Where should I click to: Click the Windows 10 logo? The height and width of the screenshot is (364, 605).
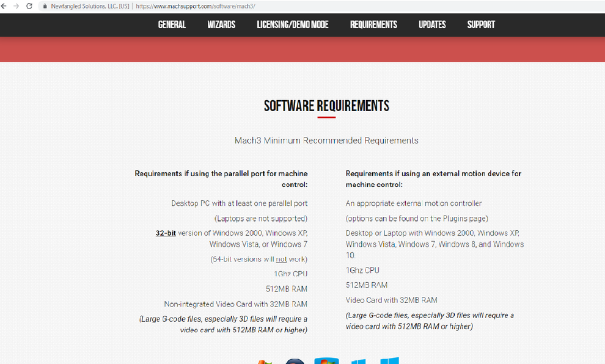tap(389, 361)
